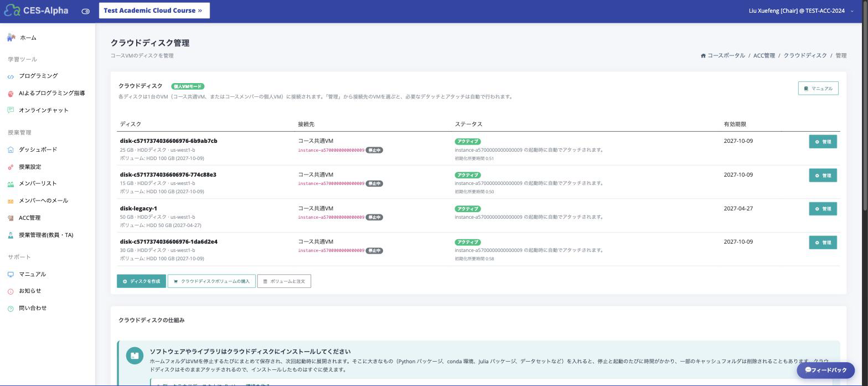
Task: Open ACC管理 in the sidebar
Action: coord(29,218)
